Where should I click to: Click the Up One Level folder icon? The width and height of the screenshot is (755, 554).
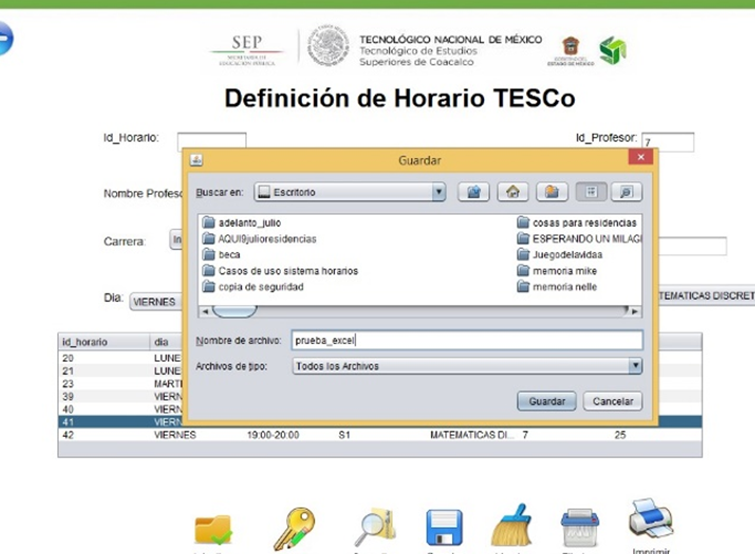point(474,192)
